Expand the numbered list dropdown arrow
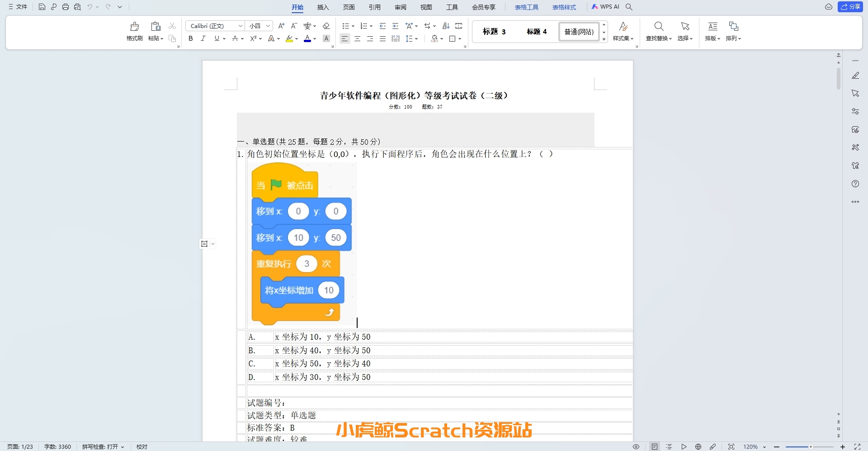 coord(371,26)
